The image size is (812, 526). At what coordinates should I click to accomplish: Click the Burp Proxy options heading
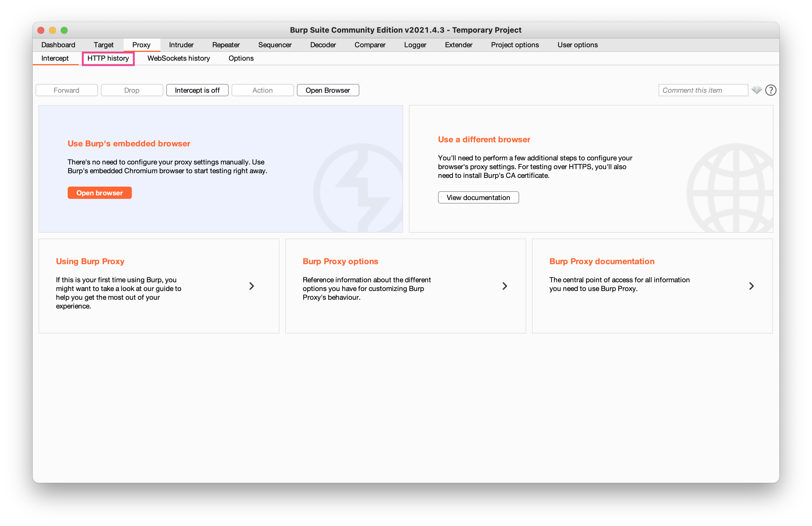point(340,261)
